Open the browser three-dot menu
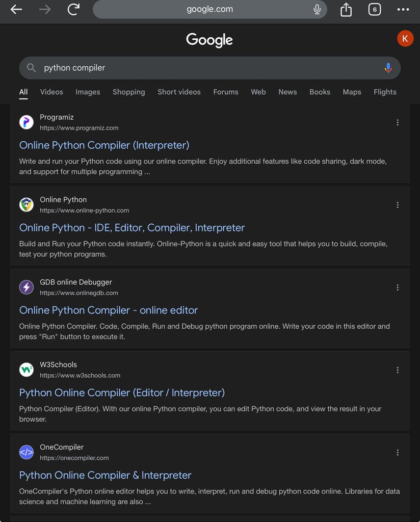The width and height of the screenshot is (420, 522). (x=403, y=9)
